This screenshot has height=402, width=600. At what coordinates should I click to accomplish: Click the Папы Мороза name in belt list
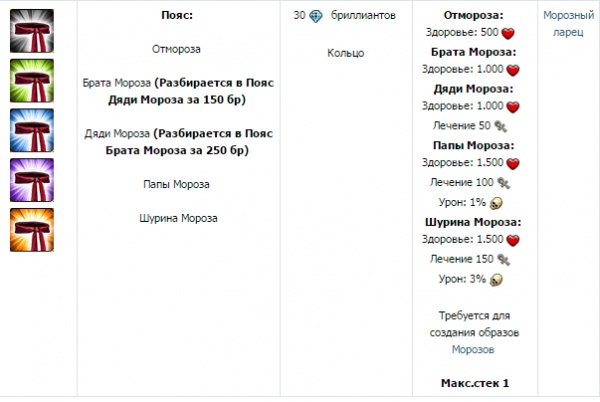click(x=177, y=184)
